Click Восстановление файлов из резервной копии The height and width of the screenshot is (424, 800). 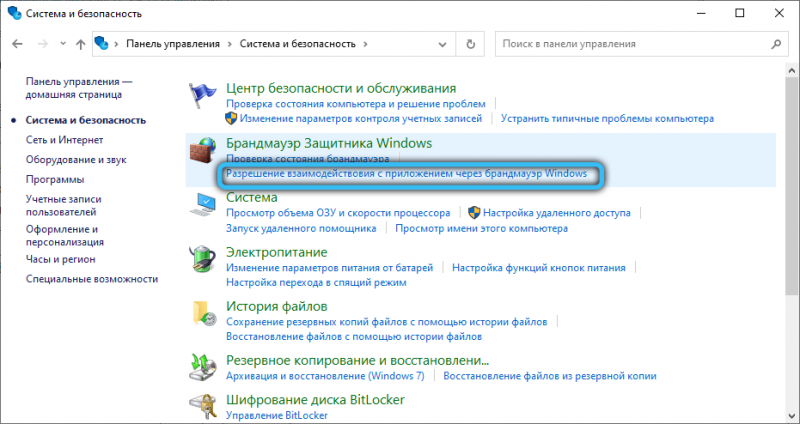point(550,377)
